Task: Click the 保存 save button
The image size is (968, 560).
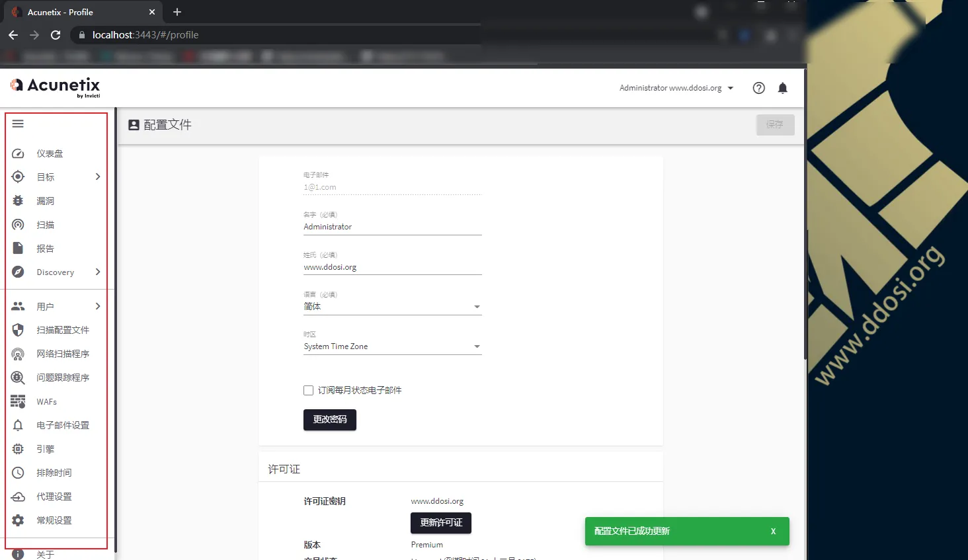Action: (x=775, y=125)
